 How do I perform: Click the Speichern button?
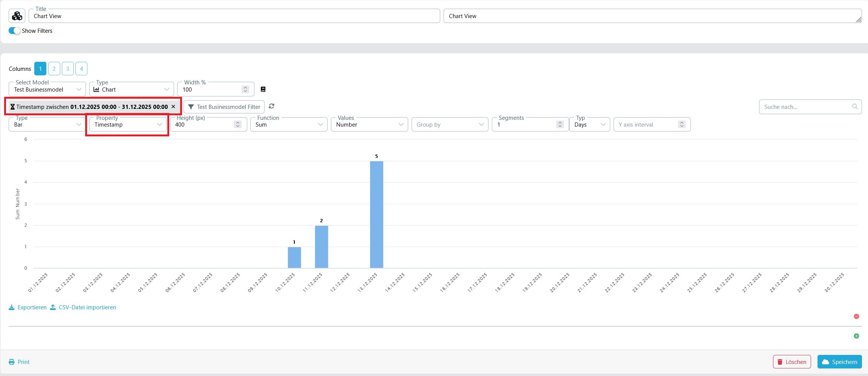839,362
